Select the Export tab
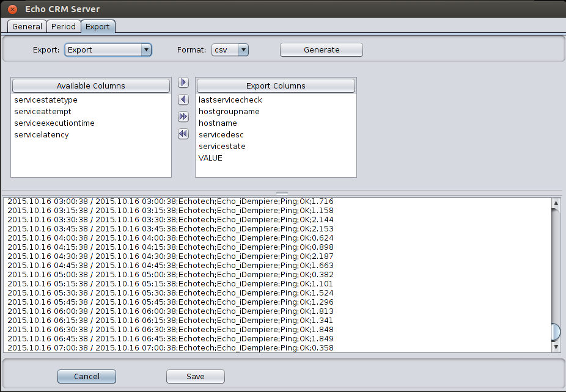 click(x=98, y=26)
